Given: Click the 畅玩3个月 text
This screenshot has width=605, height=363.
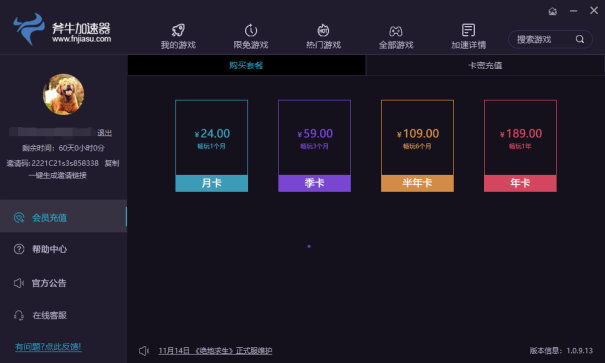Looking at the screenshot, I should (314, 146).
